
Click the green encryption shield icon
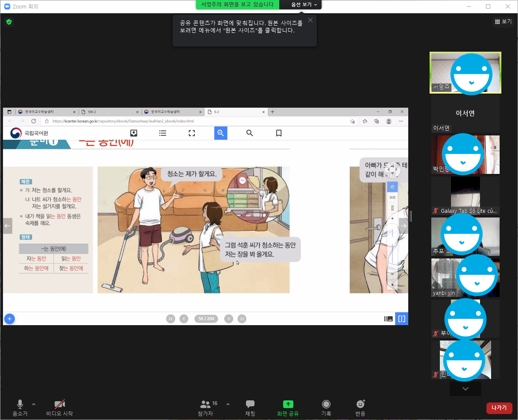click(9, 22)
